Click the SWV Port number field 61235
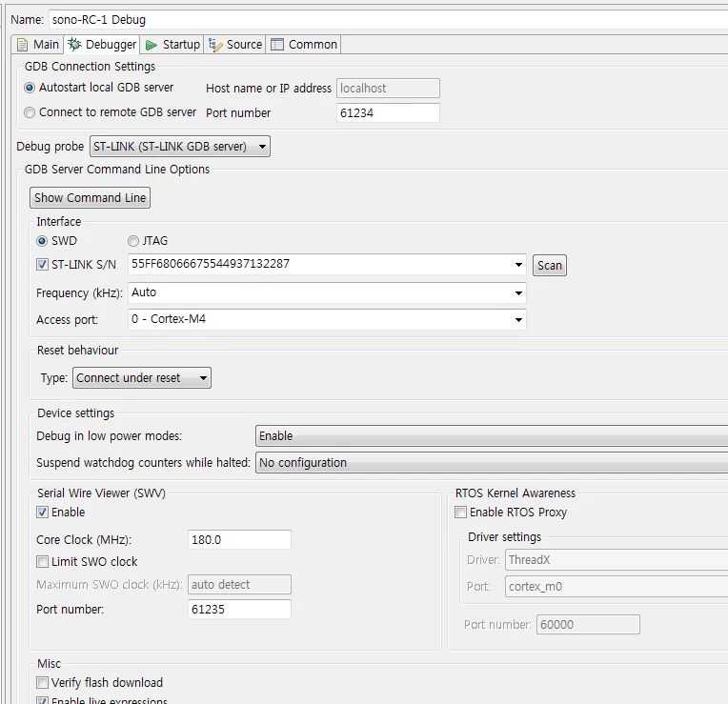728x704 pixels. [x=239, y=609]
